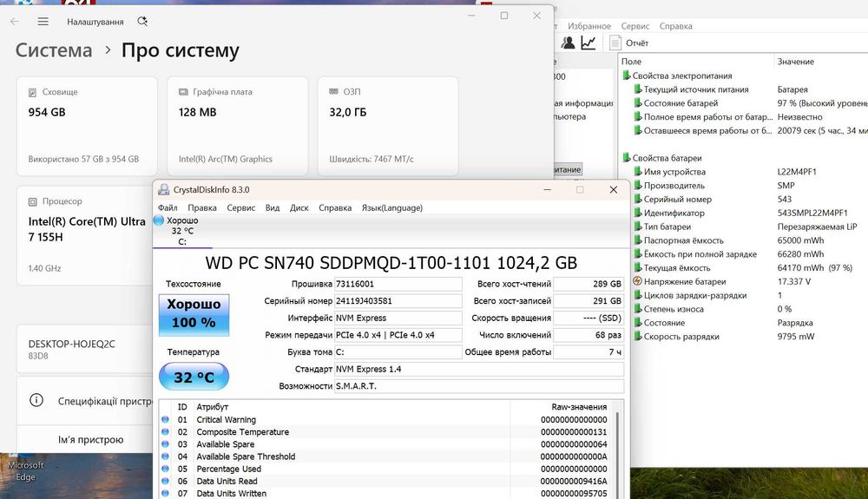This screenshot has width=868, height=499.
Task: Open the ОЗП memory card
Action: tap(388, 126)
